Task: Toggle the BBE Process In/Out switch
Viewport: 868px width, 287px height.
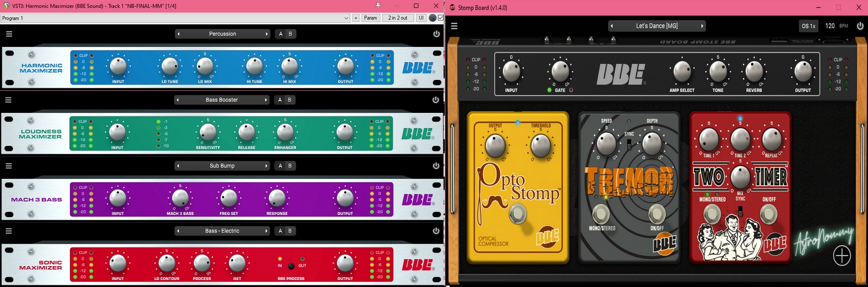Action: [291, 266]
